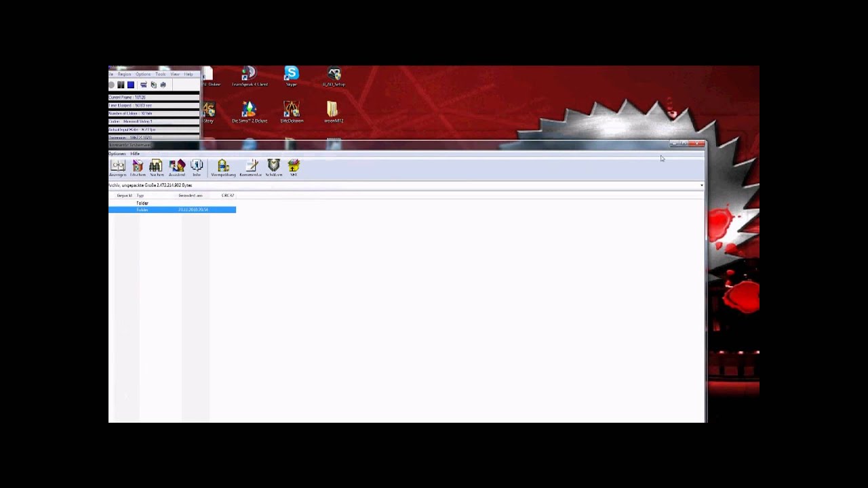Viewport: 868px width, 488px height.
Task: Click the last icon in the recorder toolbar
Action: coord(163,85)
